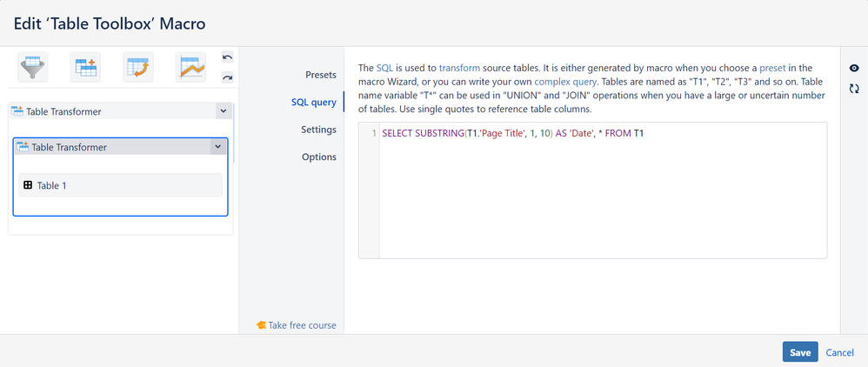The height and width of the screenshot is (367, 868).
Task: Open the Options tab
Action: point(319,157)
